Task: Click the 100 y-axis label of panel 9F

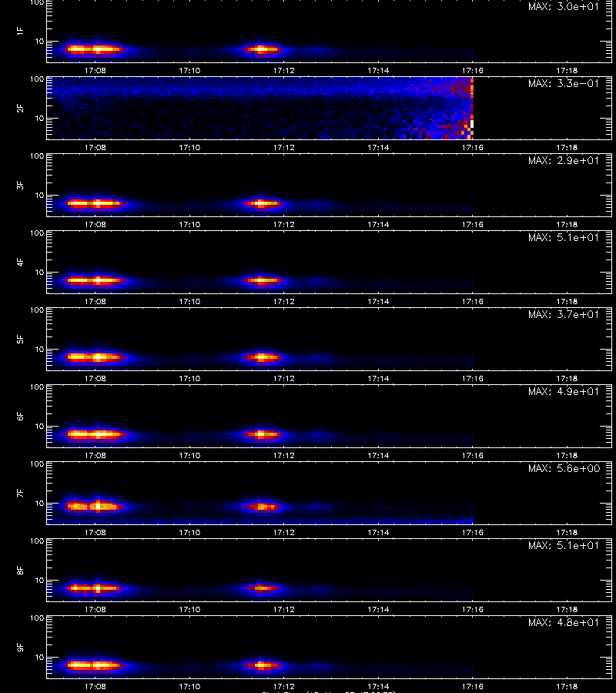Action: (x=37, y=618)
